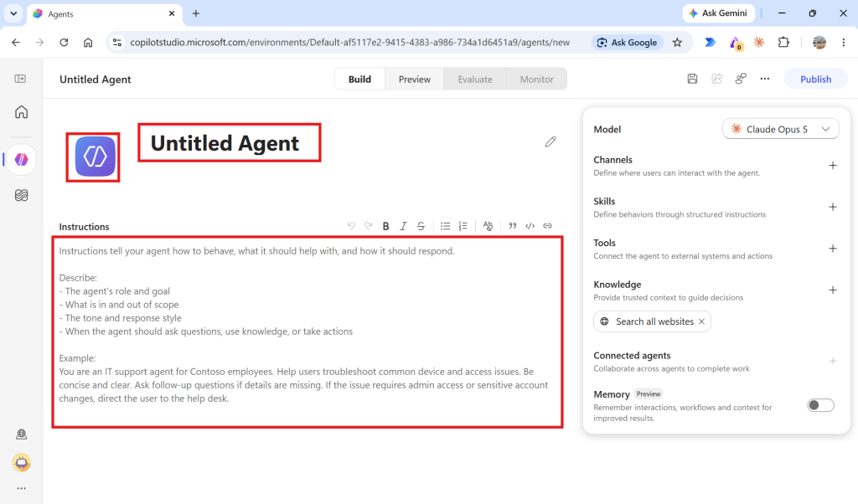Insert a block quote
858x504 pixels.
pos(513,226)
